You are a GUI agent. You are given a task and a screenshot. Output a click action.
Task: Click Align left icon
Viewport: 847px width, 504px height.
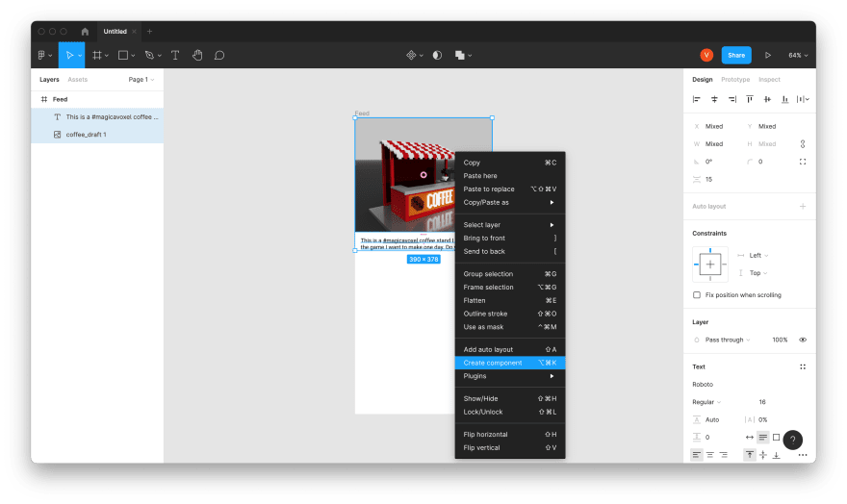click(696, 99)
